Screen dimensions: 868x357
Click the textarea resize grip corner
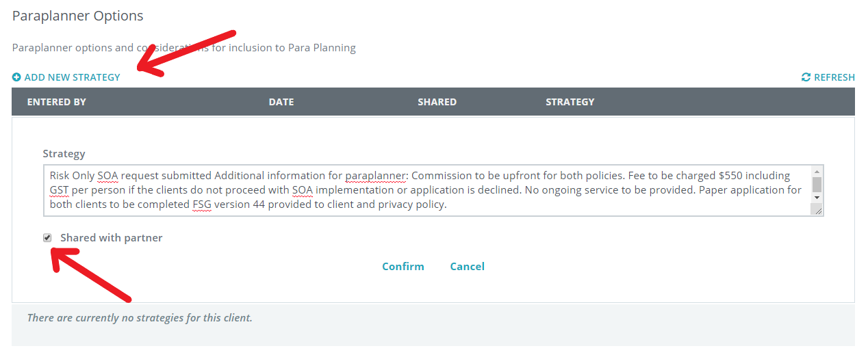click(x=817, y=211)
